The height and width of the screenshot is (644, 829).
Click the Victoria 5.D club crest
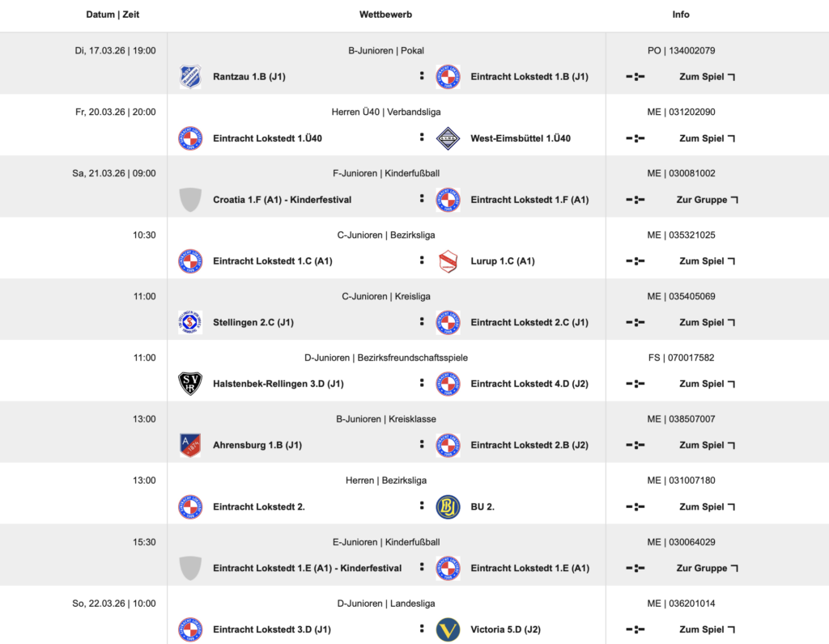(448, 629)
